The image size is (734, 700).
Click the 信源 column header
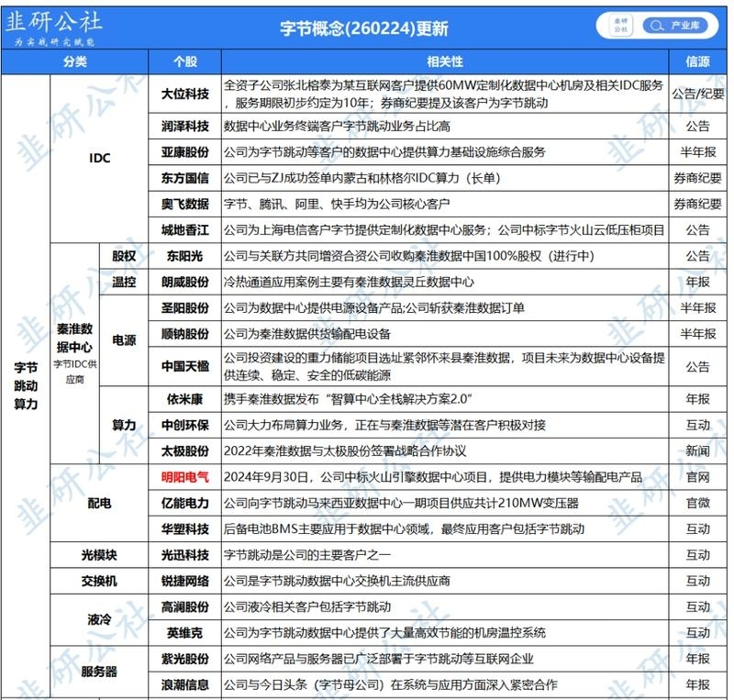pyautogui.click(x=697, y=61)
